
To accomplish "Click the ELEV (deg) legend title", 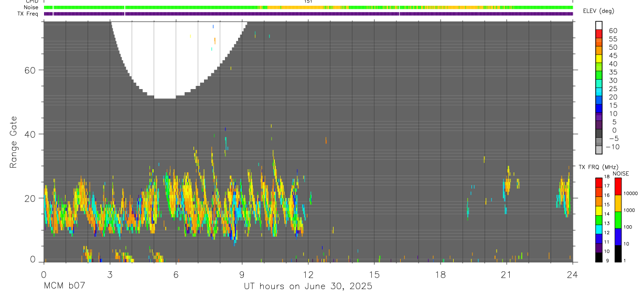I will [x=598, y=11].
